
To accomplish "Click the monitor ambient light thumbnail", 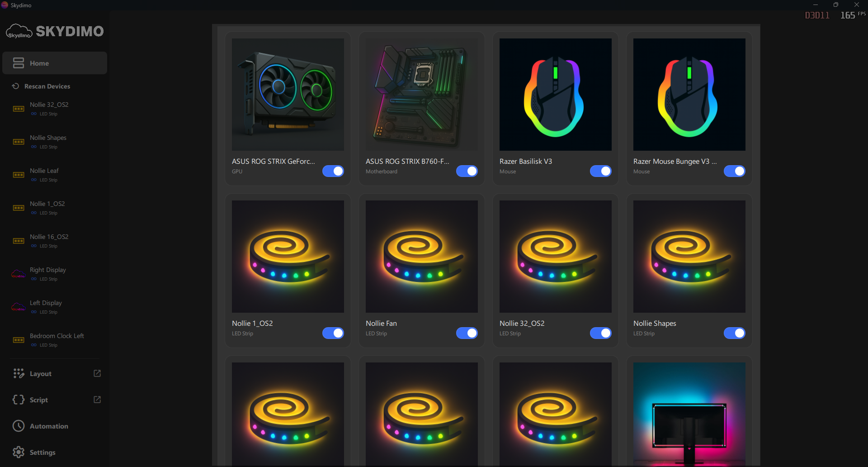I will click(689, 414).
